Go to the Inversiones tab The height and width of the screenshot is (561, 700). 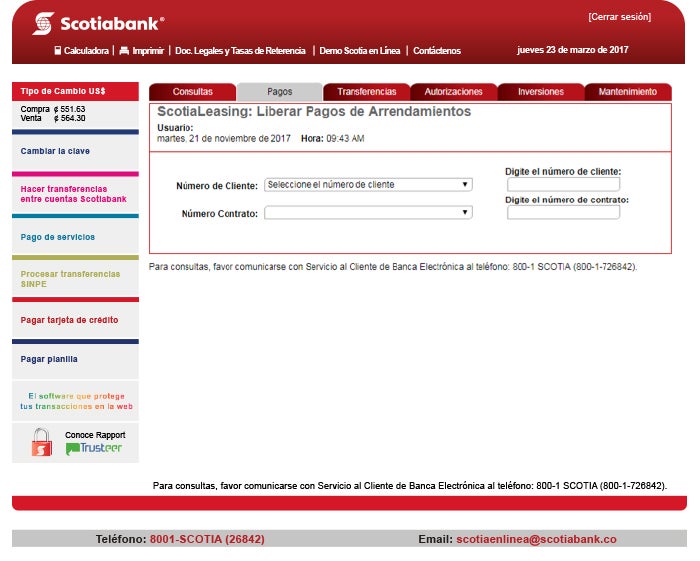pos(540,92)
